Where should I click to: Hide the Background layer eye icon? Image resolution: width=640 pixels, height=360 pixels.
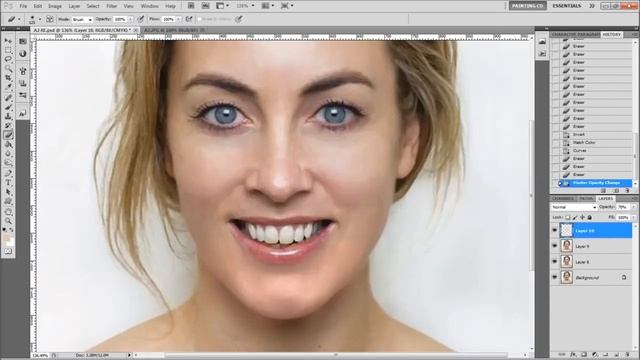pyautogui.click(x=555, y=277)
